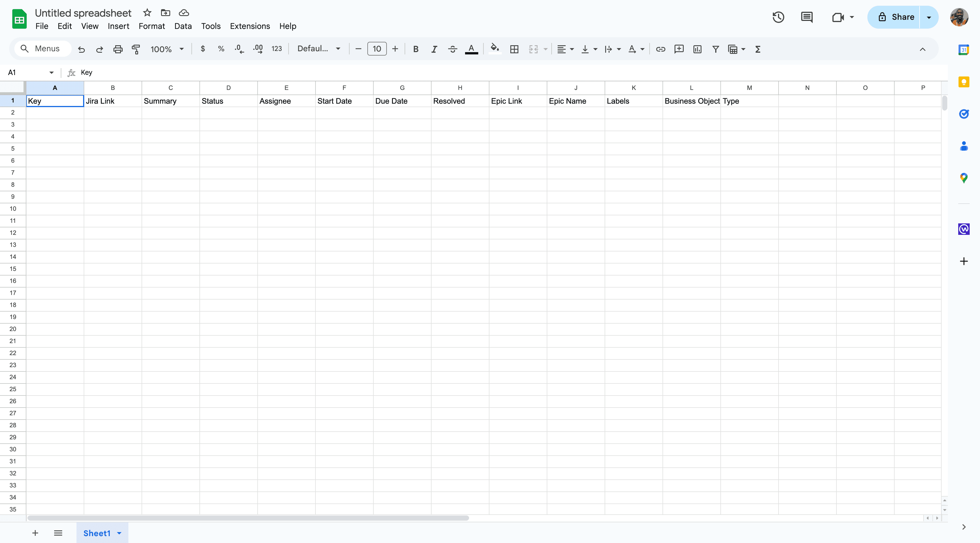The image size is (980, 543).
Task: Open the Data menu
Action: coord(183,26)
